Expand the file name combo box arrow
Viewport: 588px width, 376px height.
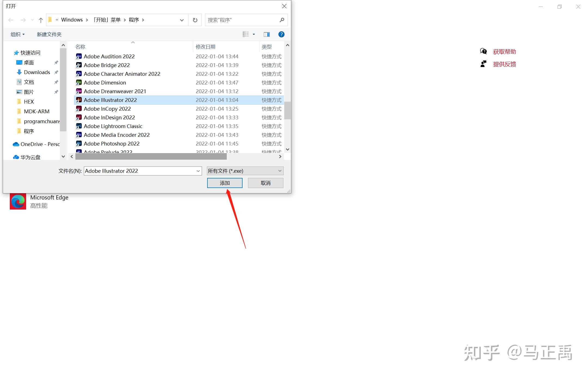click(198, 171)
